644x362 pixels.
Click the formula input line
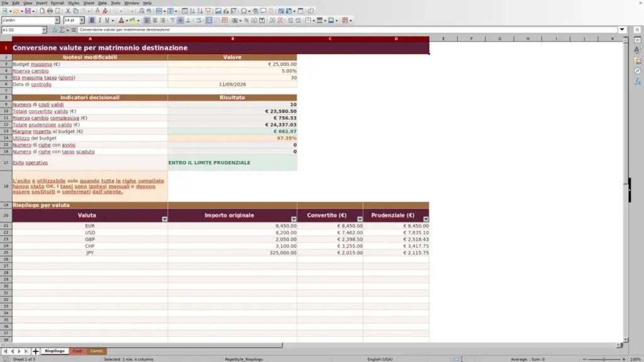tap(347, 30)
